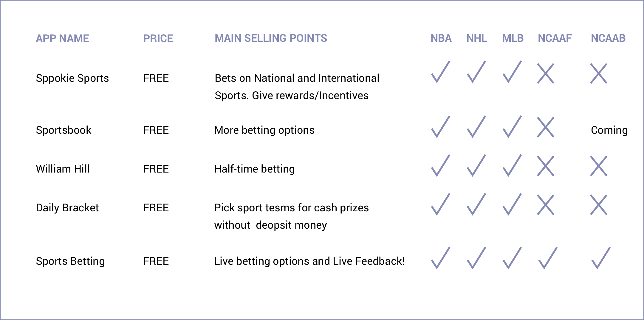Click Daily Bracket NBA checkmark
The height and width of the screenshot is (320, 644).
[x=440, y=204]
